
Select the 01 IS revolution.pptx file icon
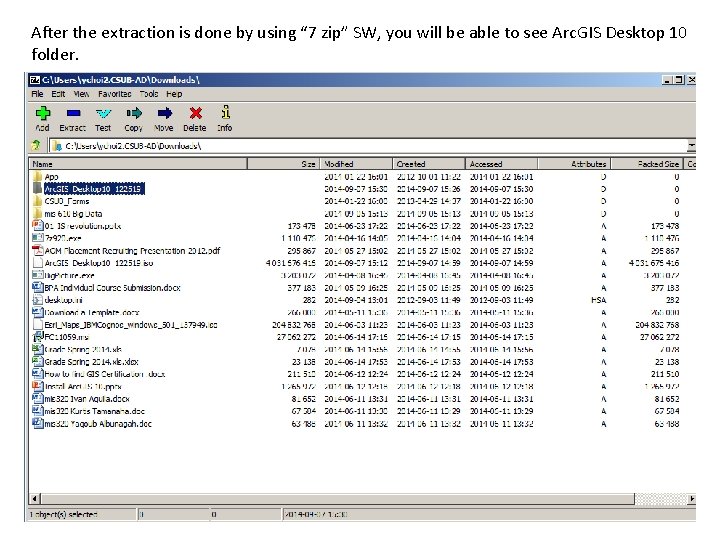pos(38,225)
